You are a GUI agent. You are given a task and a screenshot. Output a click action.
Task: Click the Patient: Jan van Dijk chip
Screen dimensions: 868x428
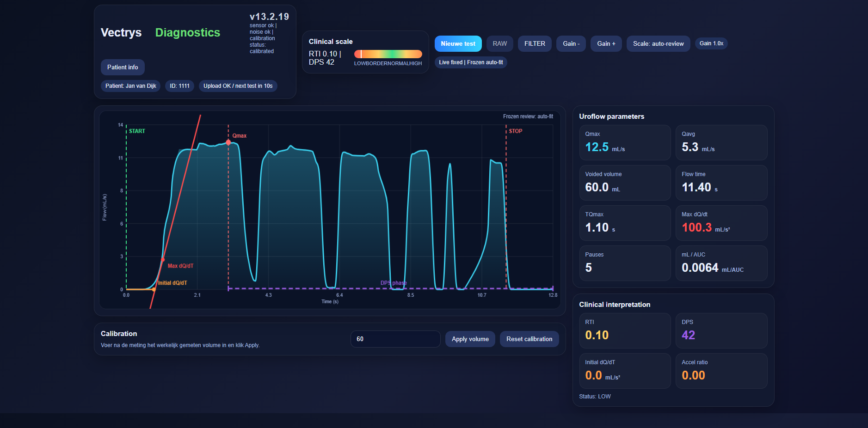coord(130,86)
